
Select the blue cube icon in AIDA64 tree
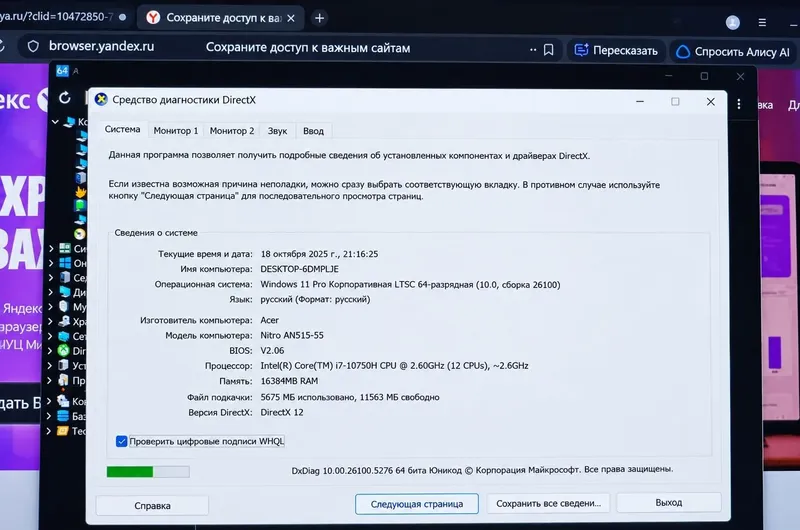point(81,178)
